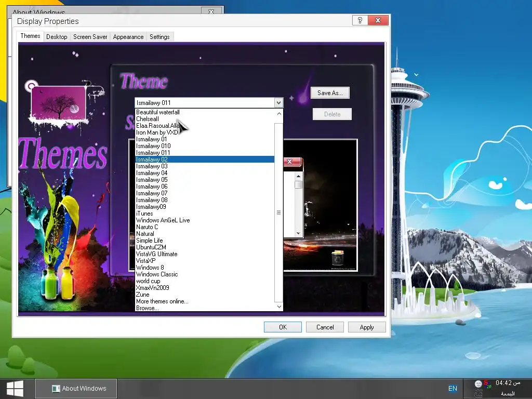
Task: Select Ismailawy 03 theme
Action: click(x=205, y=166)
